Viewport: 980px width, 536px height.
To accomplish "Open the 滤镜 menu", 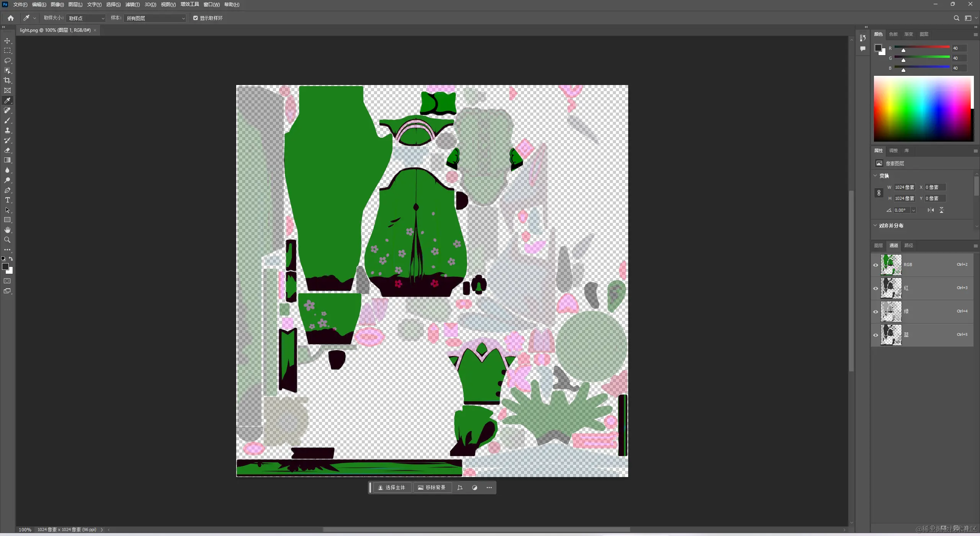I will [x=132, y=5].
